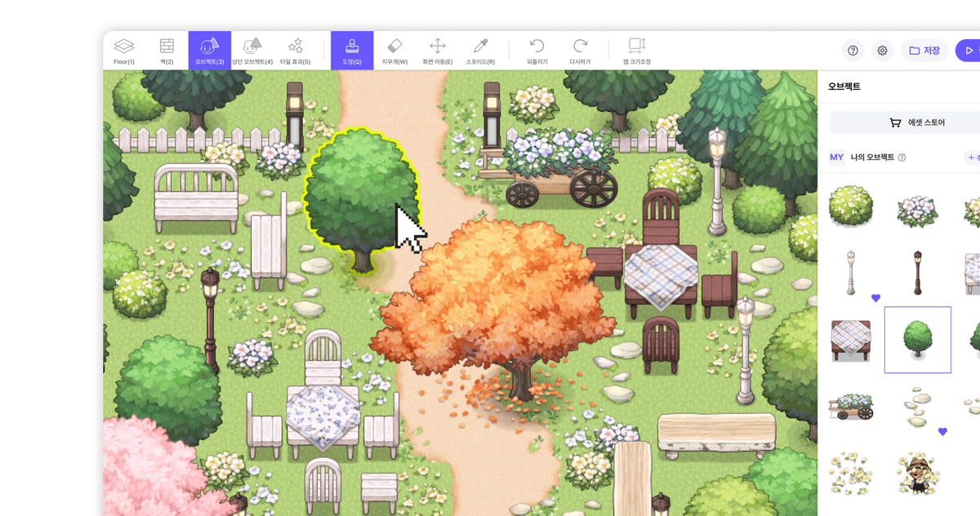980x516 pixels.
Task: Activate the 도장(Q) stamp tool
Action: pyautogui.click(x=352, y=51)
